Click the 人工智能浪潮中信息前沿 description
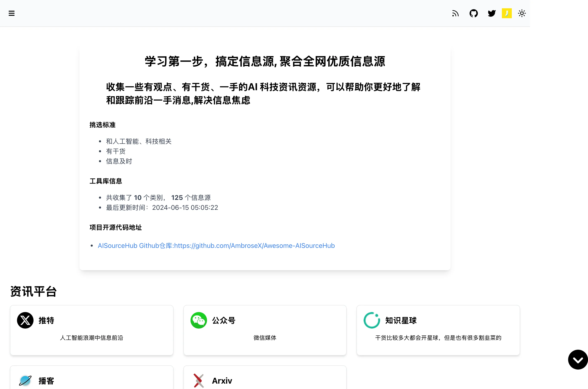588x389 pixels. 92,338
